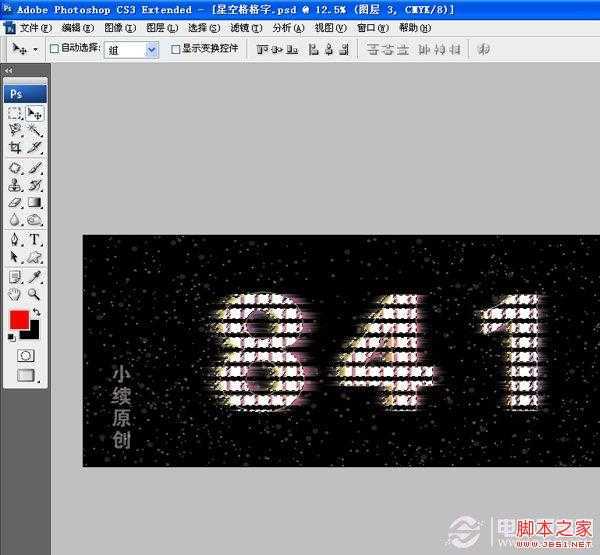Open the 选择(S) menu
The height and width of the screenshot is (555, 600).
(204, 28)
